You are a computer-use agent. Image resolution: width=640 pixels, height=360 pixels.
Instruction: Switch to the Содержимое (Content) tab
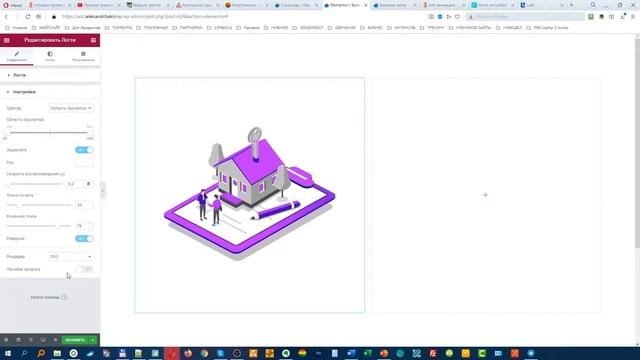pyautogui.click(x=17, y=56)
